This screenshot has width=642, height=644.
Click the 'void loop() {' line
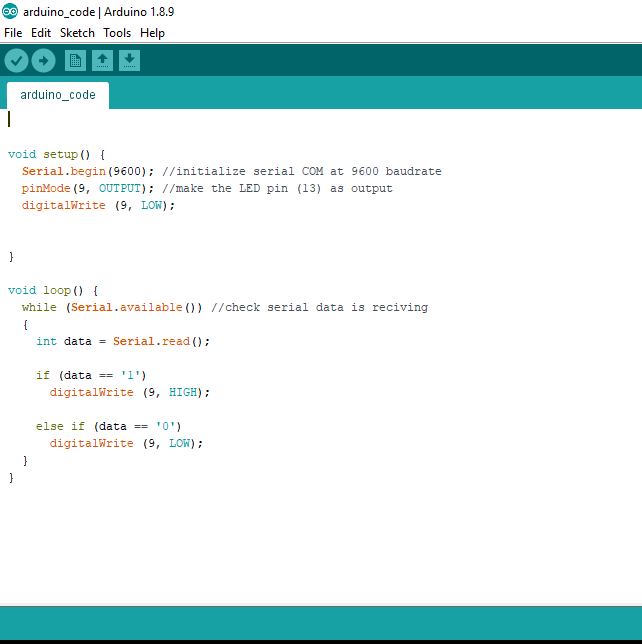click(x=53, y=291)
